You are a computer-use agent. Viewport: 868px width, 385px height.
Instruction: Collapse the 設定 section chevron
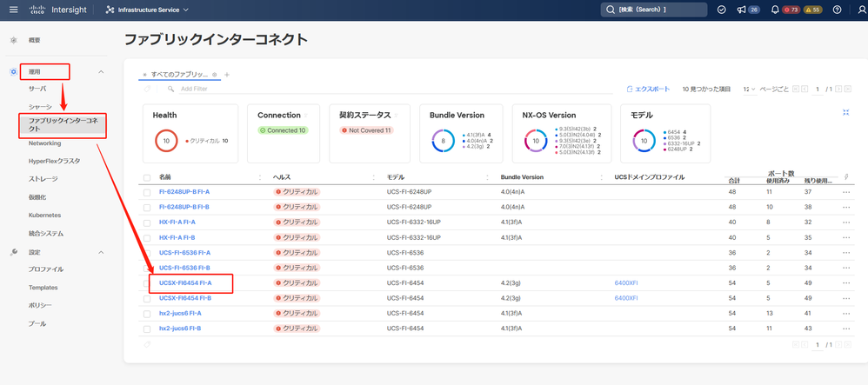[101, 252]
